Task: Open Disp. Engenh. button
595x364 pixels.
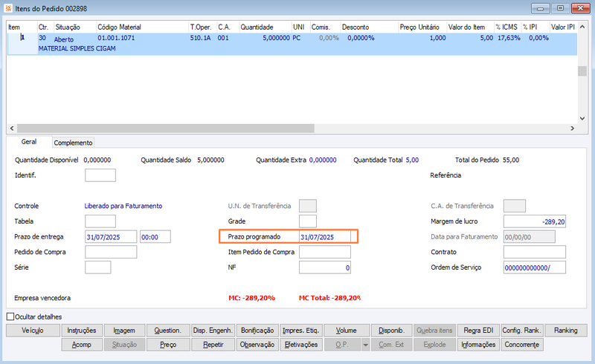Action: click(x=213, y=331)
